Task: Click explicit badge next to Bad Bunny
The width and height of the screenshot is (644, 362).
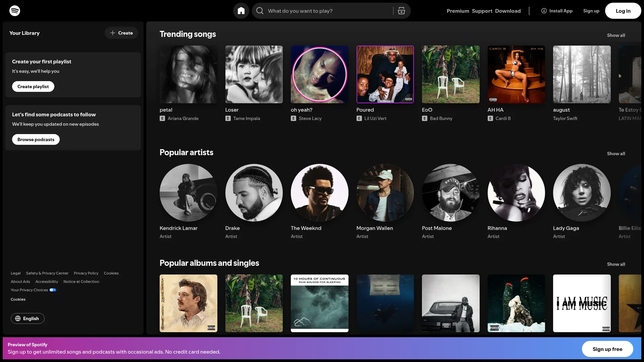Action: click(x=425, y=118)
